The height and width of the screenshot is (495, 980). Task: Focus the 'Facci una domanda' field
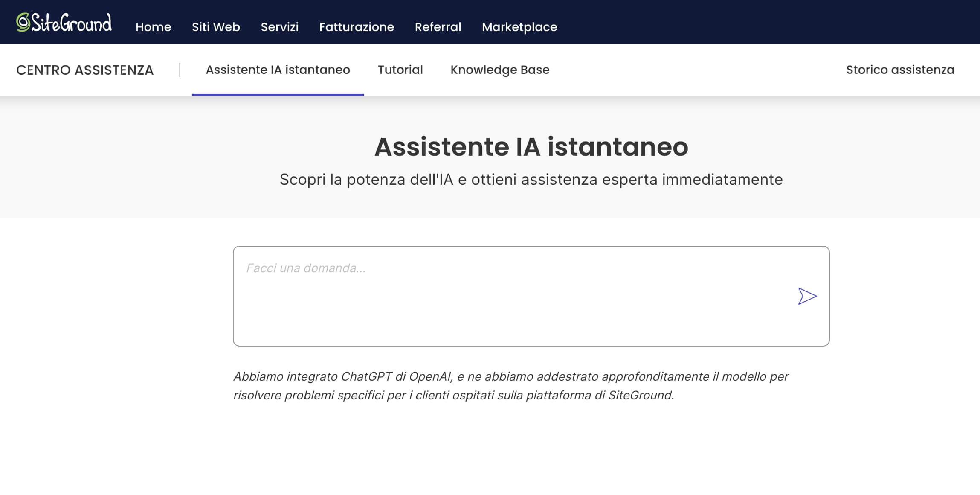click(305, 268)
